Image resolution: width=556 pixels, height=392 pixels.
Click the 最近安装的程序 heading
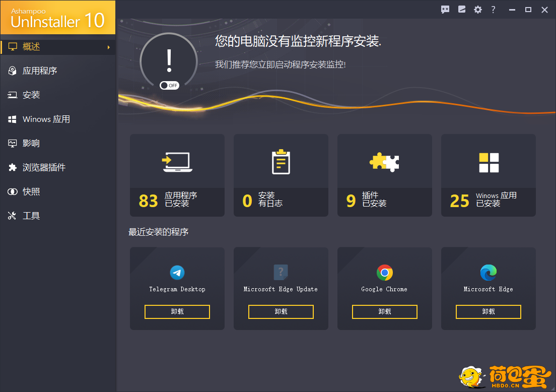[x=158, y=232]
